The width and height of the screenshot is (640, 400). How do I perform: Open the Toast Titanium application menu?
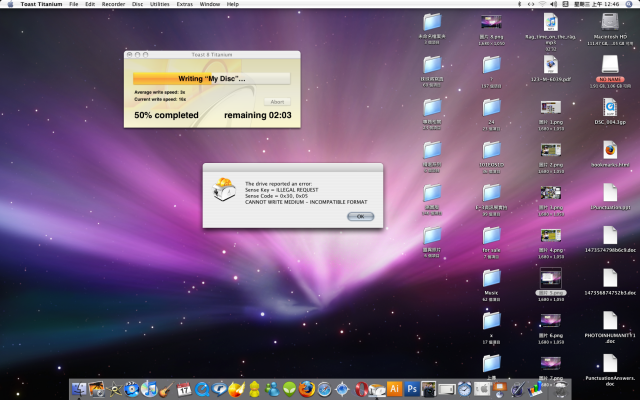tap(41, 4)
